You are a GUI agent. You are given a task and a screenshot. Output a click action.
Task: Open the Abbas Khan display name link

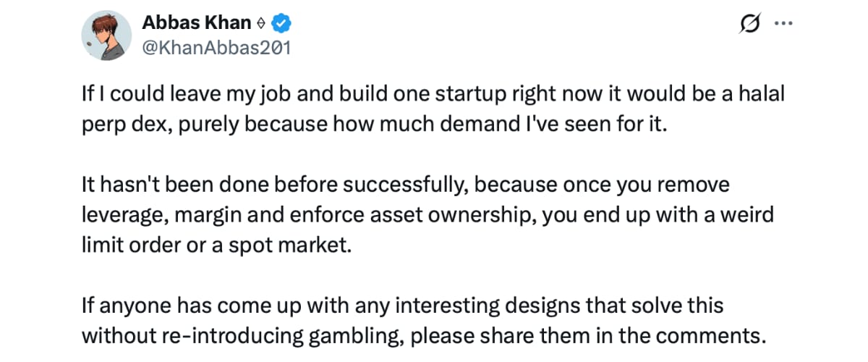tap(197, 24)
